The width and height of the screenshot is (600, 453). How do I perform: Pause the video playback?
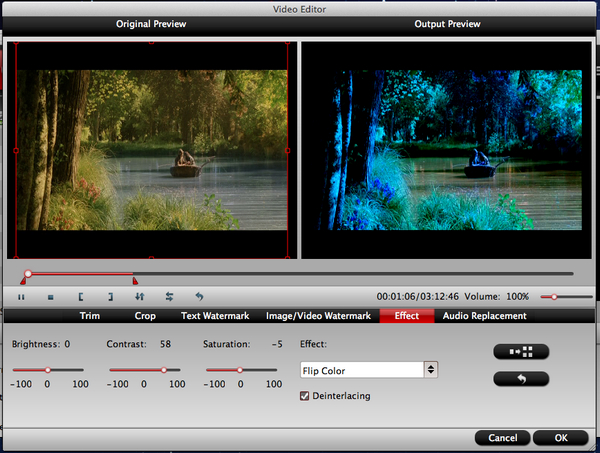(x=21, y=297)
